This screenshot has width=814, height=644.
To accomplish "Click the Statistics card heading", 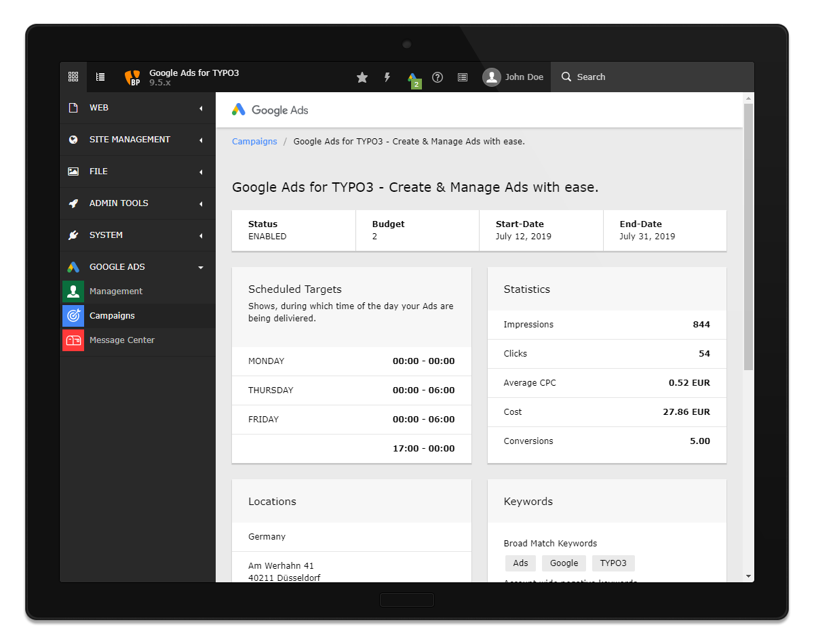I will [x=527, y=289].
